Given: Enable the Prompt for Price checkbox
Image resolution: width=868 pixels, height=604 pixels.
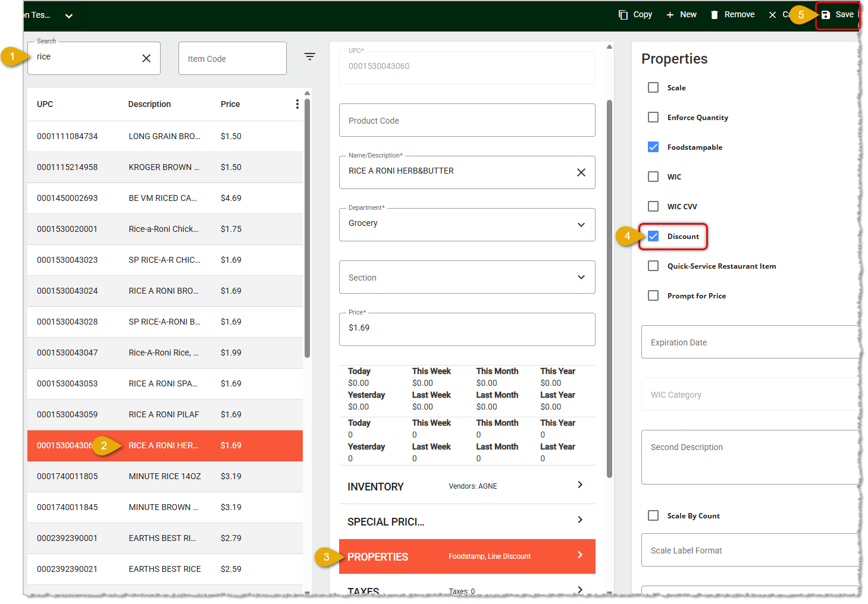Looking at the screenshot, I should pos(653,295).
